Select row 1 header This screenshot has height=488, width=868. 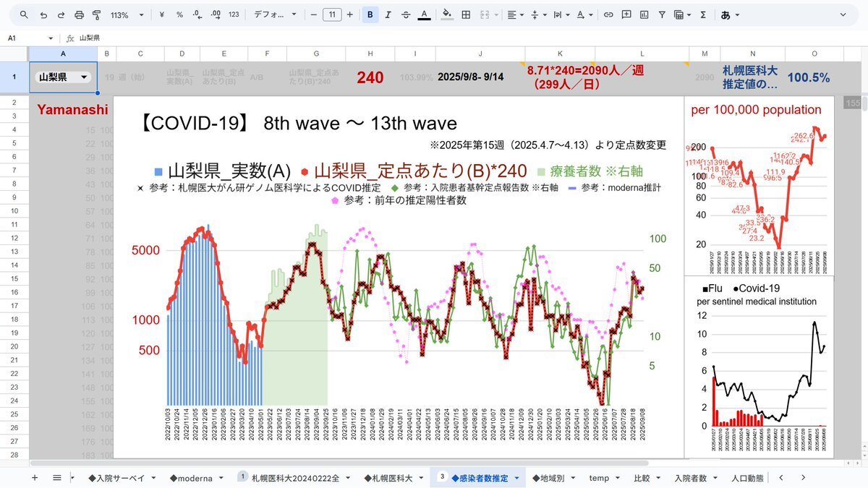pyautogui.click(x=14, y=77)
